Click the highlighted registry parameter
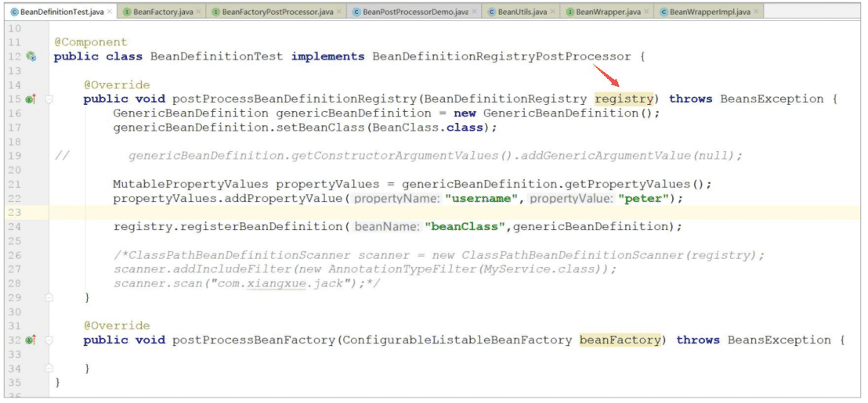Viewport: 868px width, 403px height. click(624, 99)
